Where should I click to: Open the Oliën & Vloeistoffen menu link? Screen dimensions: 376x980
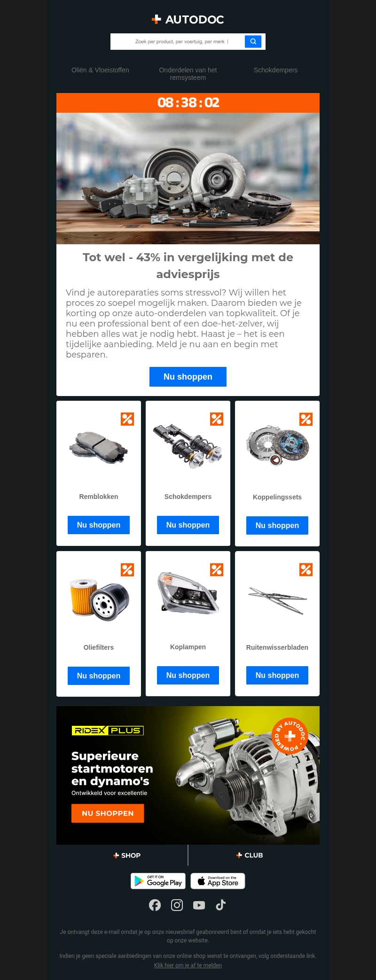[x=100, y=70]
